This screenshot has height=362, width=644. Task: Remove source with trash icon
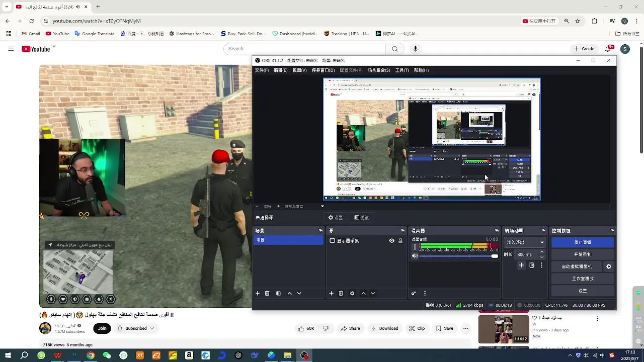(x=341, y=293)
